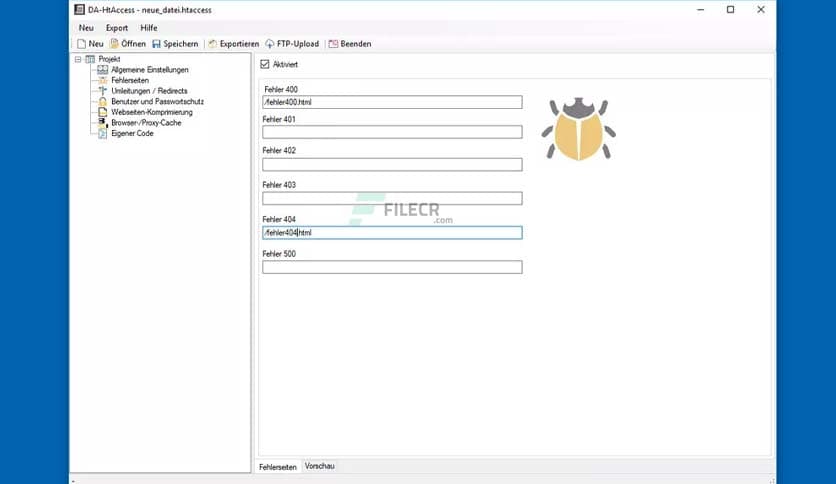Screen dimensions: 836x484
Task: Select the Fehlerseiten tree entry
Action: pyautogui.click(x=130, y=80)
